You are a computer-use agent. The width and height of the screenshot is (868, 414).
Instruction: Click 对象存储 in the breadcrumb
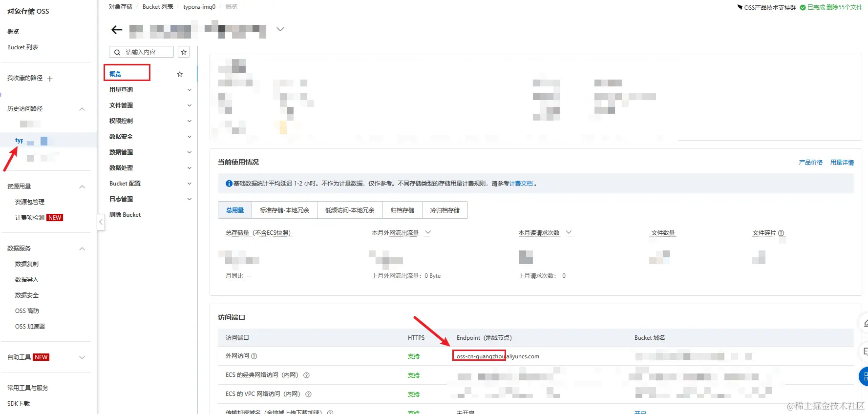pyautogui.click(x=121, y=7)
